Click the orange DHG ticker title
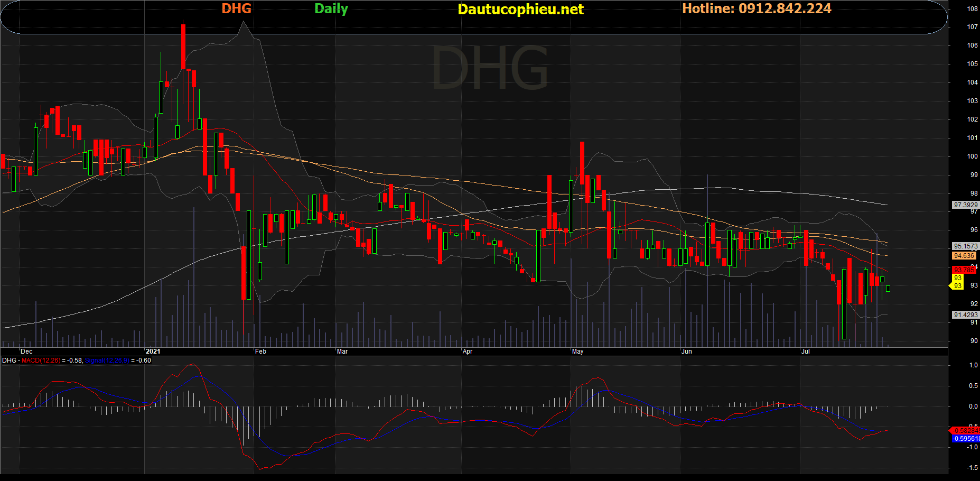 236,8
